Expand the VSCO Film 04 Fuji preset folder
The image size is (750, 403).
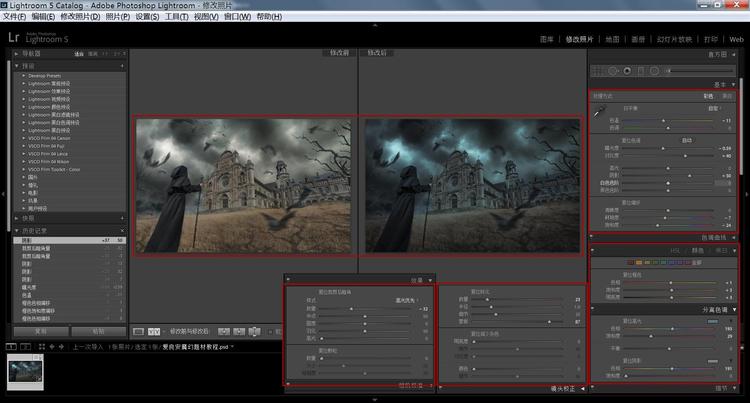[x=46, y=146]
